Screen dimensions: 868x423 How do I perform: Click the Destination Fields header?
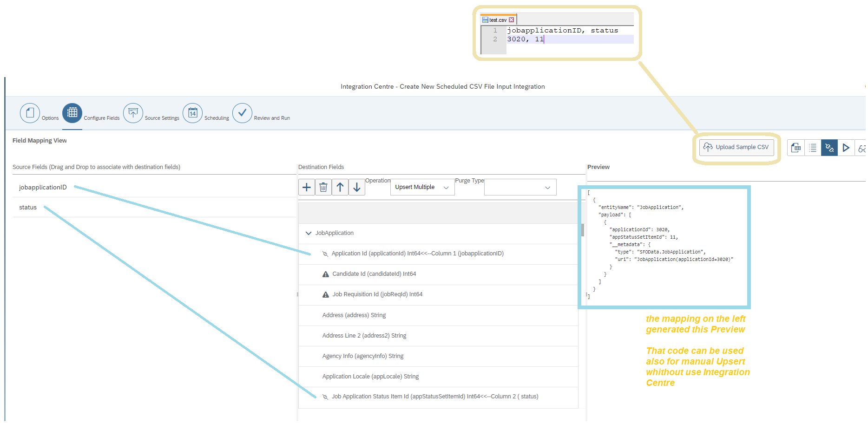(x=321, y=167)
